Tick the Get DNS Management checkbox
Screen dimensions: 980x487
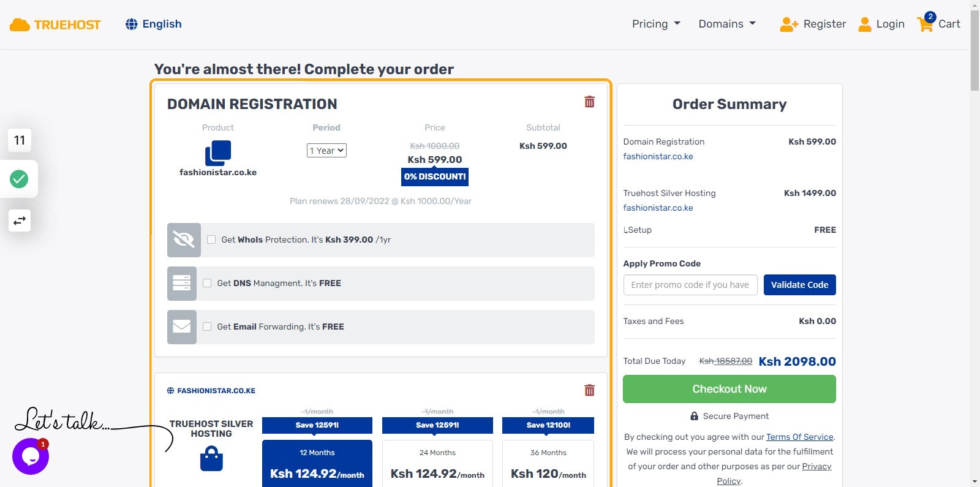pos(207,283)
